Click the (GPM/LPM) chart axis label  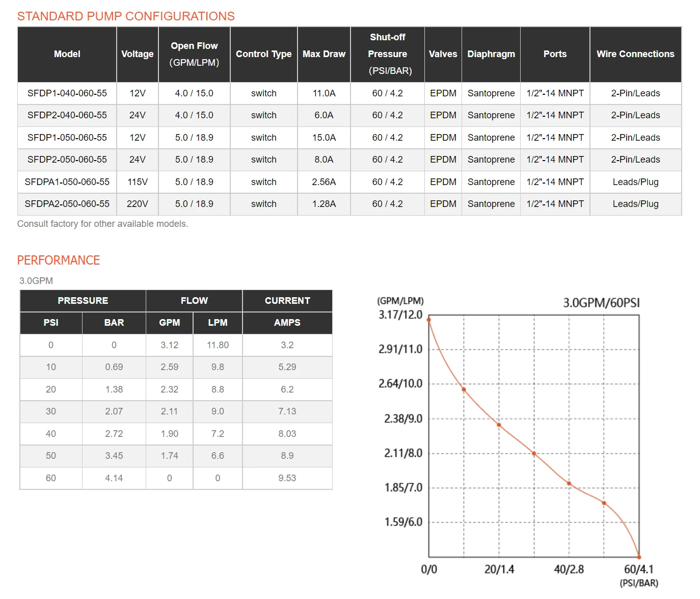click(400, 301)
